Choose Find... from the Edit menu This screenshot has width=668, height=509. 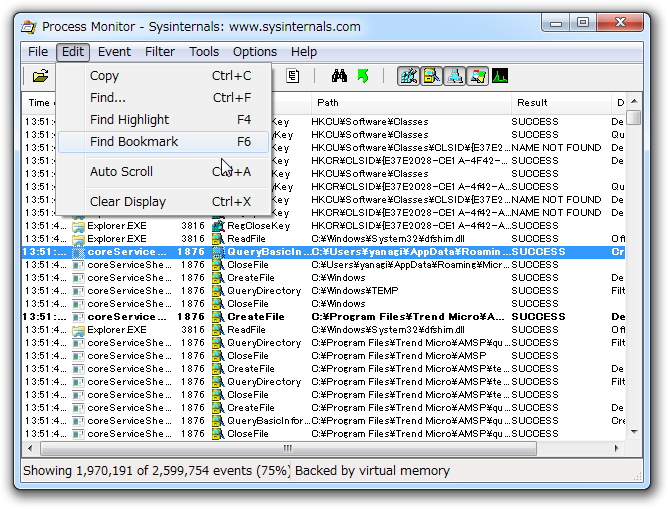point(164,98)
